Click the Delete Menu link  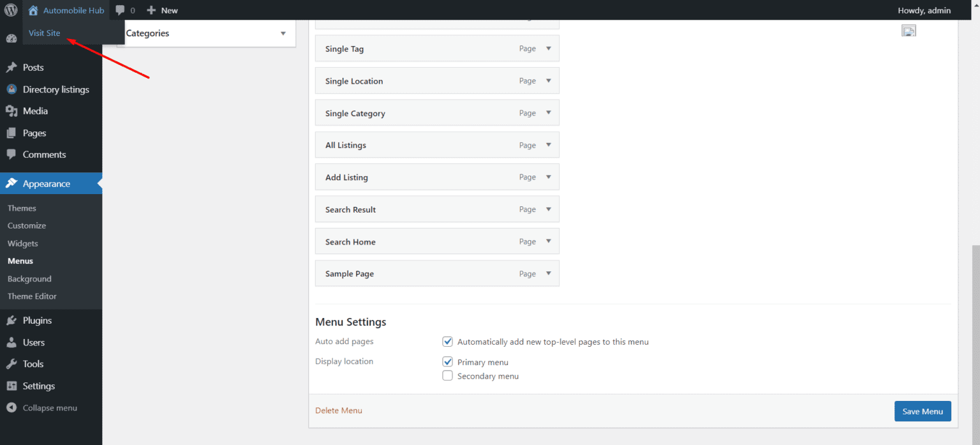[339, 410]
